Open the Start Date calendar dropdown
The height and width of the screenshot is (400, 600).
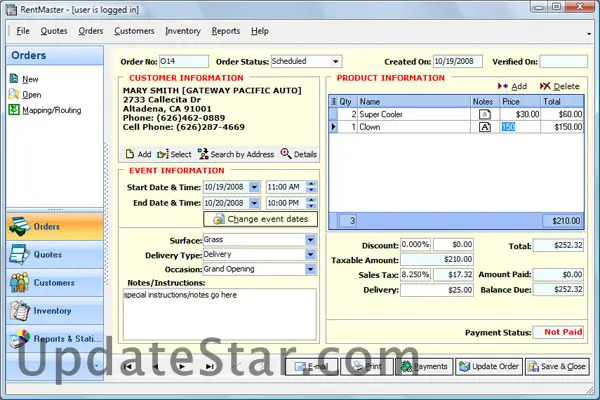255,187
